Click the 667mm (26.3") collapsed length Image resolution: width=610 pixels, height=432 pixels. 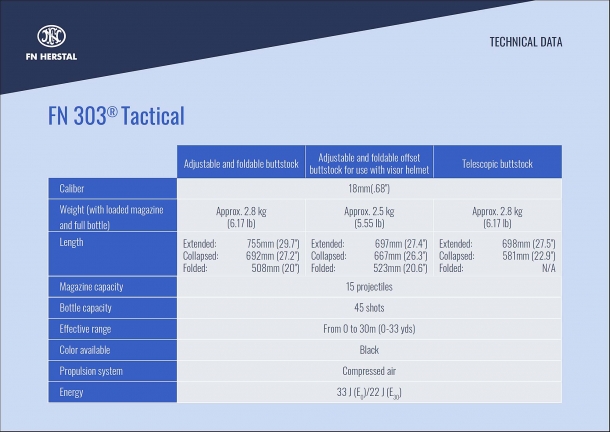tap(401, 256)
